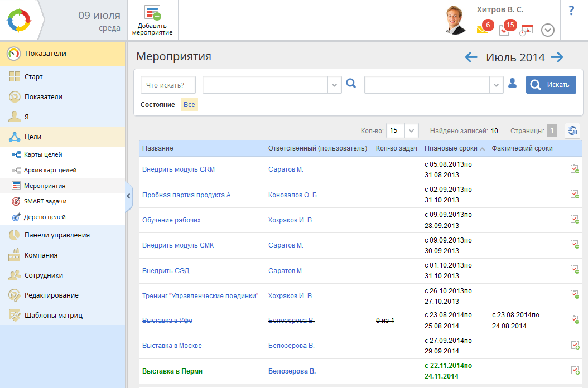Screen dimensions: 588x388
Task: Click the Что искать? input field
Action: tap(168, 85)
